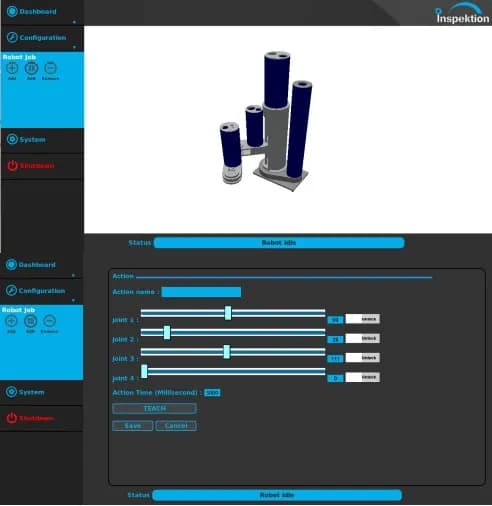Viewport: 492px width, 506px height.
Task: Expand arrow below bottom Dashboard item
Action: click(x=73, y=275)
